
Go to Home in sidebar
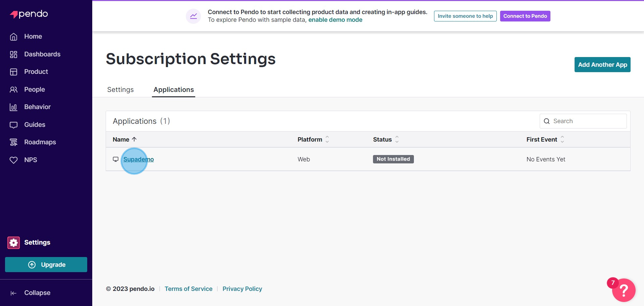pyautogui.click(x=33, y=37)
